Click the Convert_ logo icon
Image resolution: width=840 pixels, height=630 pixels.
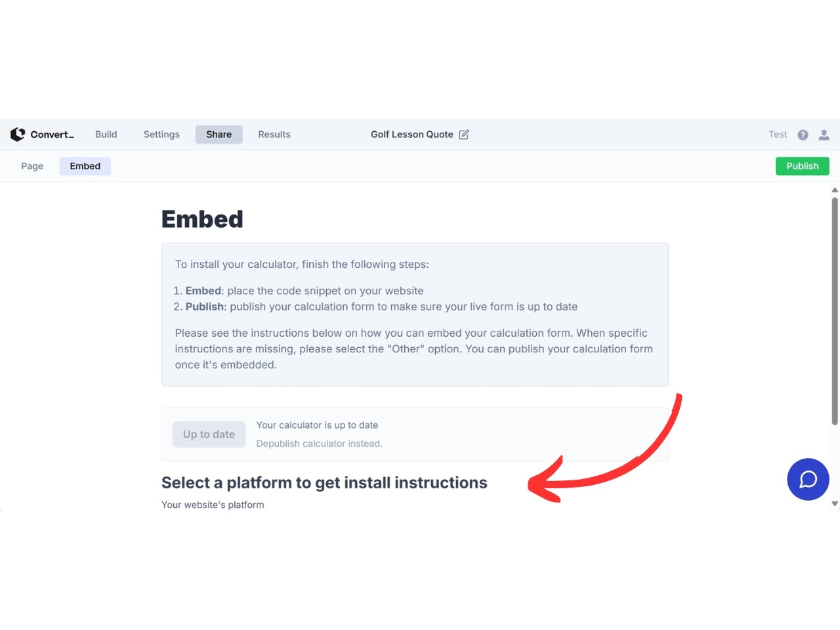[18, 135]
